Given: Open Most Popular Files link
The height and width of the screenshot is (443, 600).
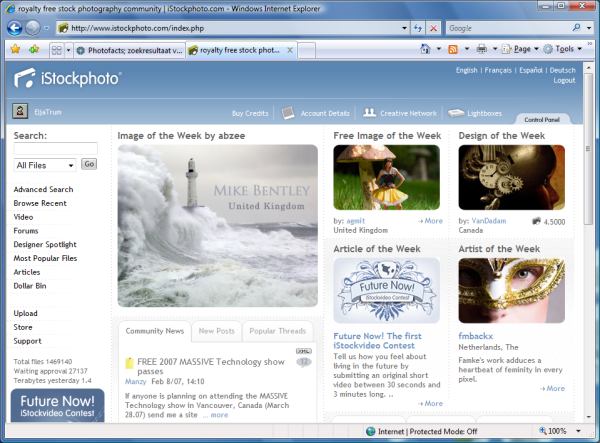Looking at the screenshot, I should 45,258.
